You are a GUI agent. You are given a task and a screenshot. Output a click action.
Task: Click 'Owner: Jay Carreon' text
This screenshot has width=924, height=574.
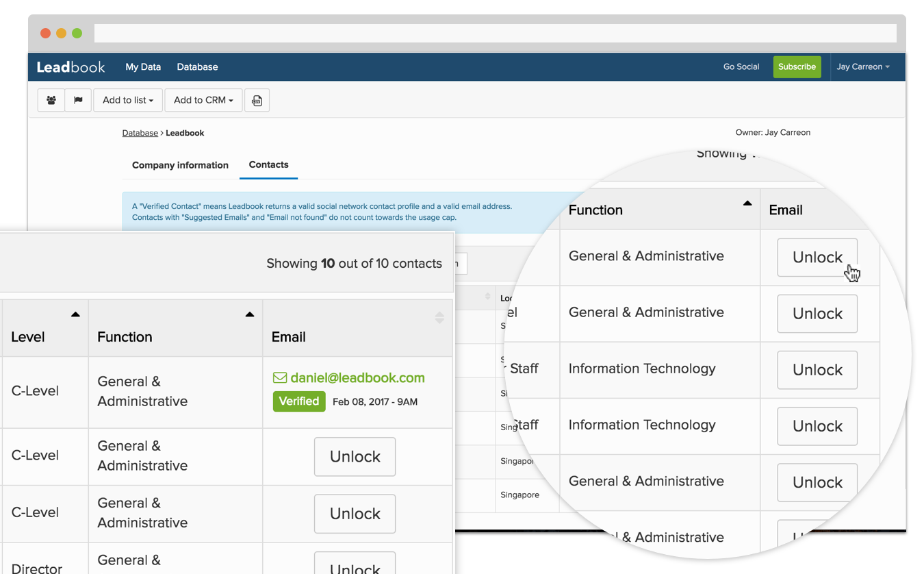pos(773,133)
